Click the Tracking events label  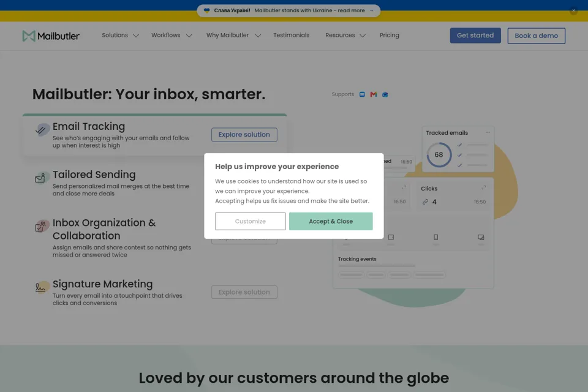click(x=357, y=259)
